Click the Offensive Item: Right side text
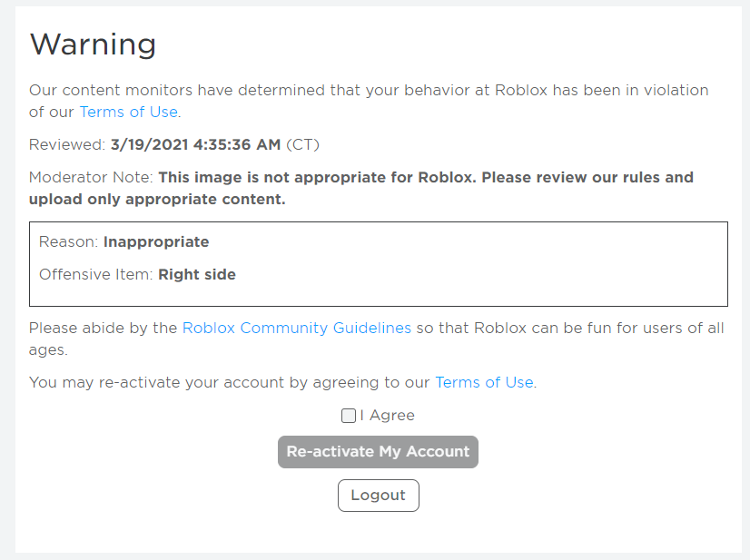The width and height of the screenshot is (750, 560). click(137, 274)
